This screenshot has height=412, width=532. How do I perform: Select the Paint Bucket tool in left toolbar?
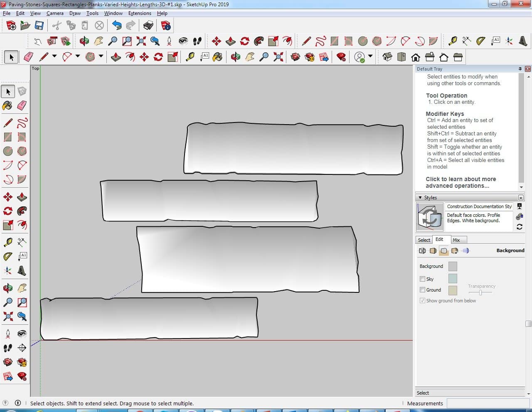coord(7,105)
